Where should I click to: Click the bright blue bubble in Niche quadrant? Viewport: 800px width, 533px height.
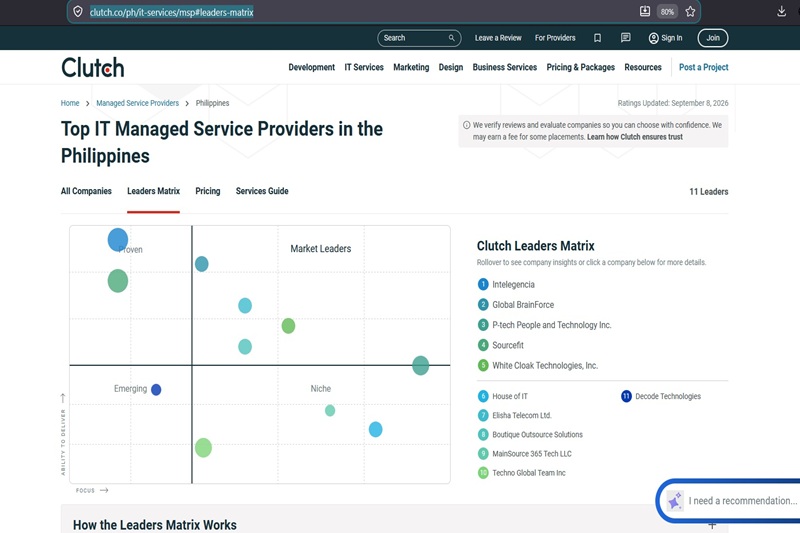click(376, 429)
